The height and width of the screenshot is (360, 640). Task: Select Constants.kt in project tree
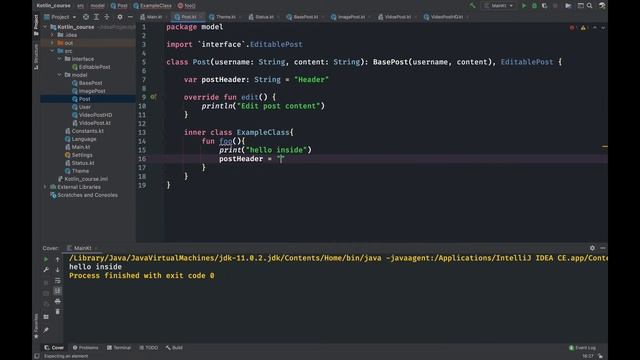(x=84, y=131)
